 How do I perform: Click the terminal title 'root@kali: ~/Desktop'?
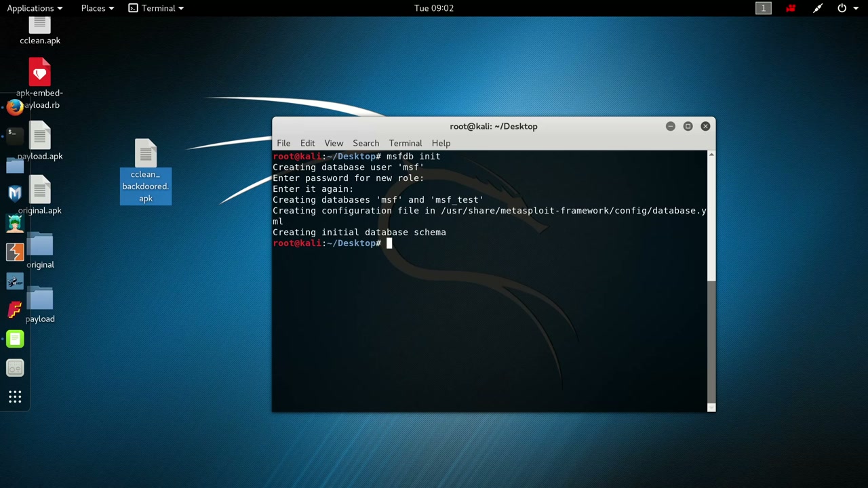(494, 126)
